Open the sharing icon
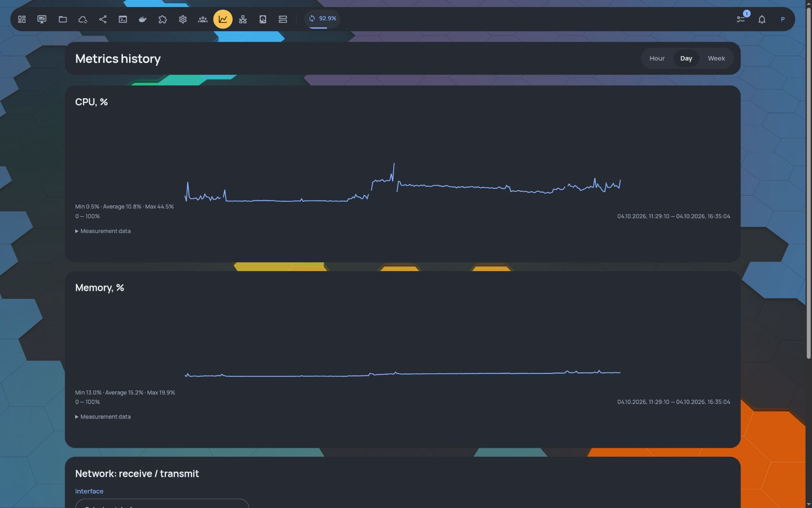 click(103, 19)
